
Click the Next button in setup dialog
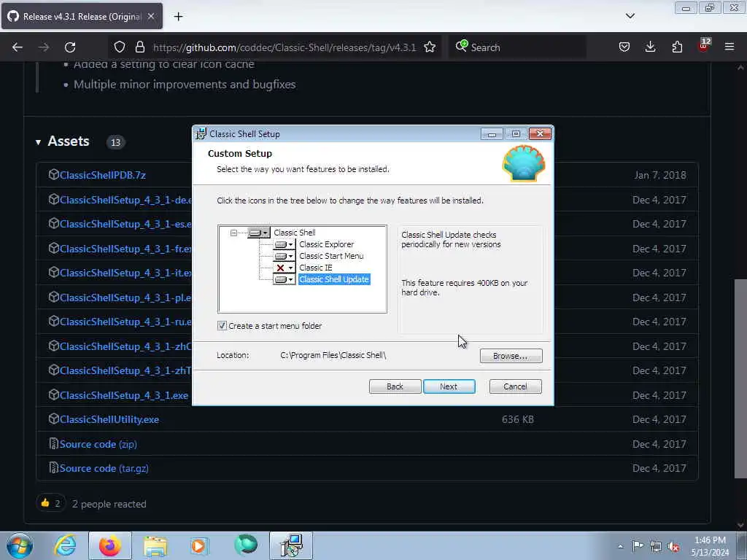[449, 386]
